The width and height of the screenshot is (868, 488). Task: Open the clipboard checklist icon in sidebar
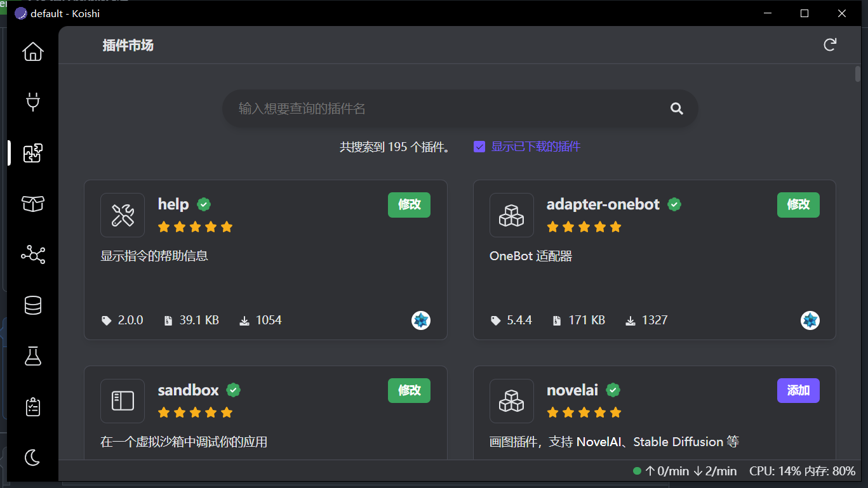(x=33, y=407)
